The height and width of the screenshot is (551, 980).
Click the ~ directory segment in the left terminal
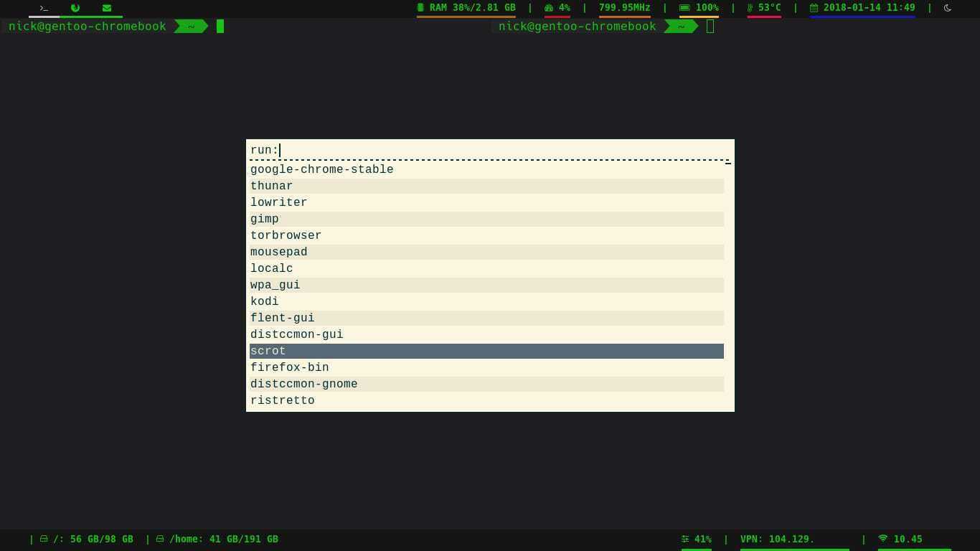point(191,27)
